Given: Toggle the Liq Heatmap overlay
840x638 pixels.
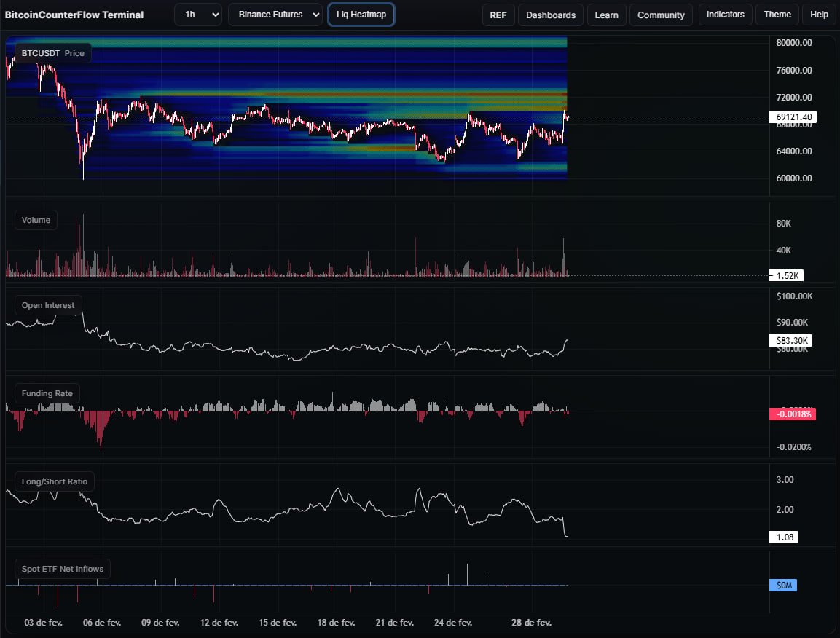Looking at the screenshot, I should point(361,14).
